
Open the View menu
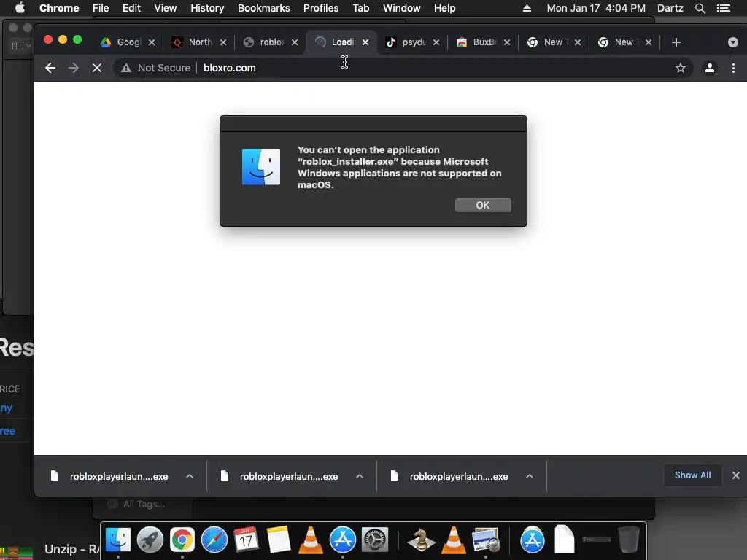tap(166, 8)
